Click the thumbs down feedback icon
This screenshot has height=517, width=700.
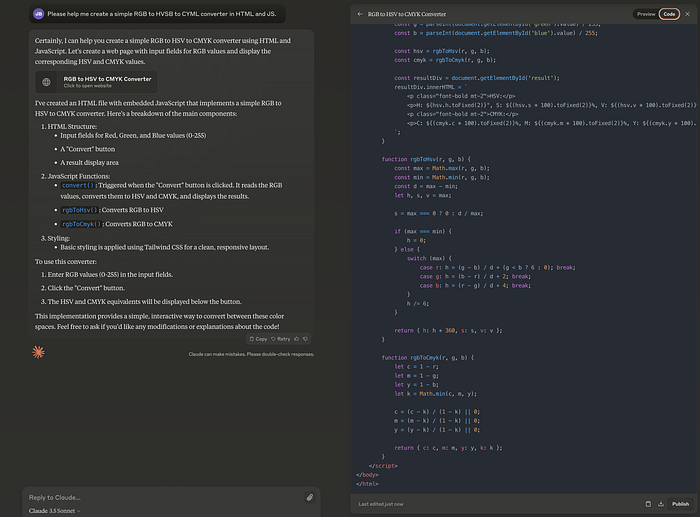click(305, 339)
